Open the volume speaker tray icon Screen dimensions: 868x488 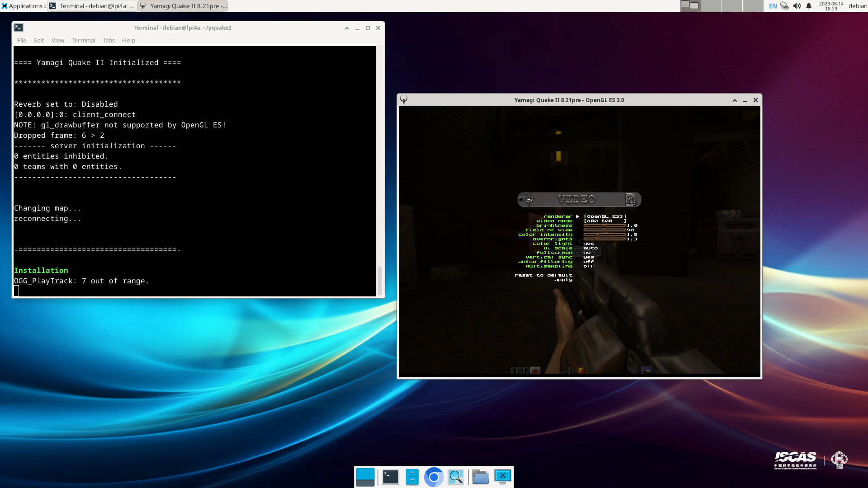(x=797, y=6)
